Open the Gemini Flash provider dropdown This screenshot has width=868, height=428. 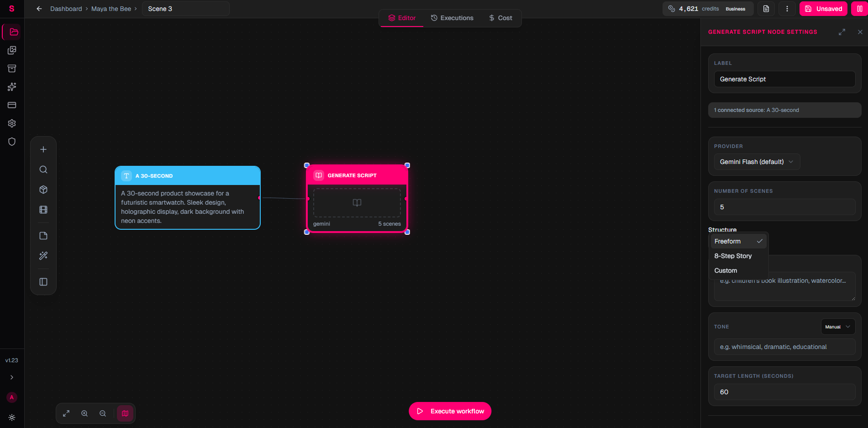point(756,161)
